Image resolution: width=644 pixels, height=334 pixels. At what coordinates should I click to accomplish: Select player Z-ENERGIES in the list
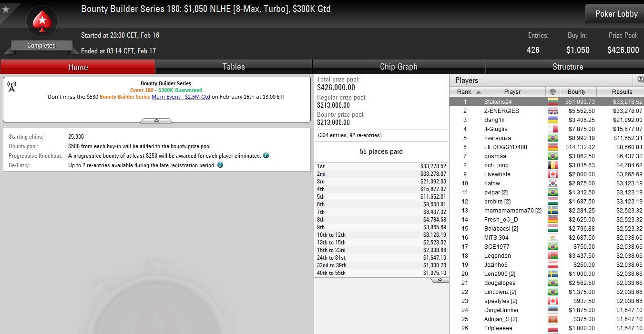[x=547, y=111]
